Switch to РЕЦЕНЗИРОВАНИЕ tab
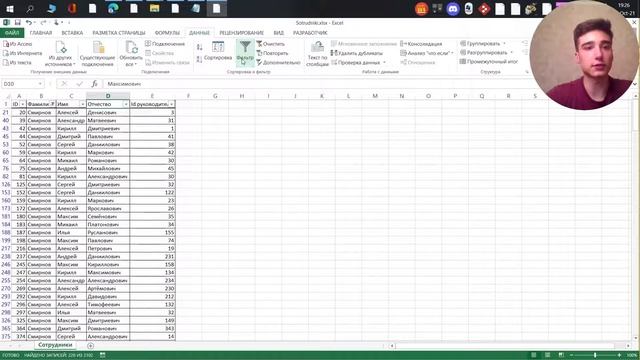This screenshot has height=360, width=640. point(242,33)
